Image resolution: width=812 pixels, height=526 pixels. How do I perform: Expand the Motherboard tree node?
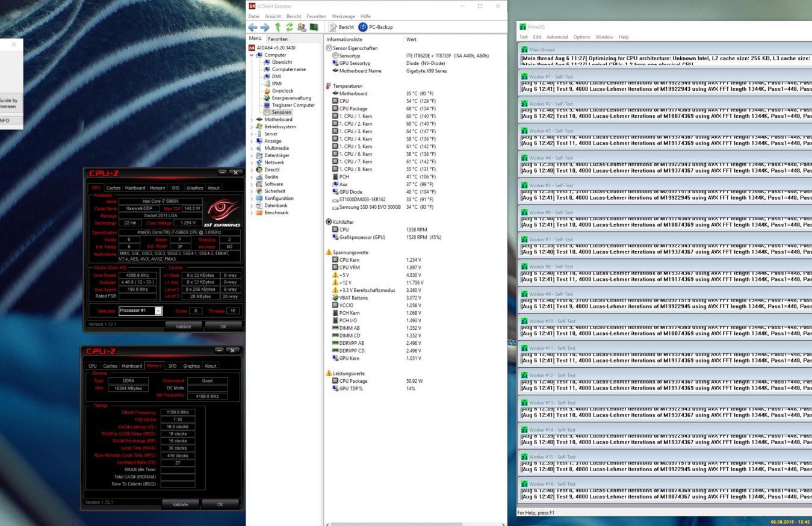(x=252, y=120)
